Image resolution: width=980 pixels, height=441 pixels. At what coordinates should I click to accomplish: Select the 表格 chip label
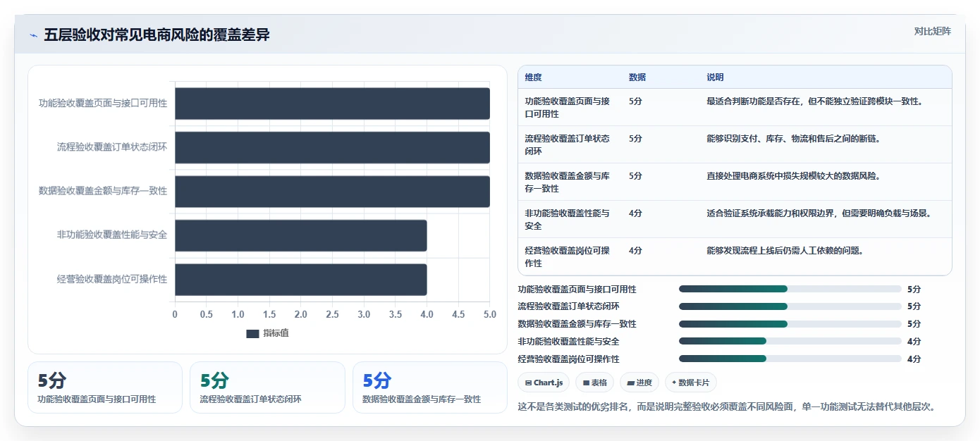599,383
